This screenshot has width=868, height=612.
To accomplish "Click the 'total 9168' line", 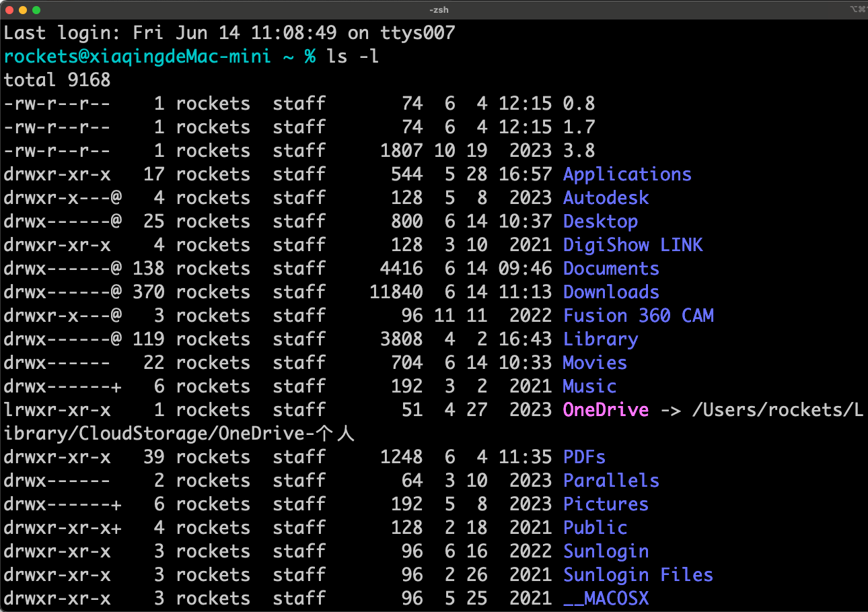I will pos(57,79).
